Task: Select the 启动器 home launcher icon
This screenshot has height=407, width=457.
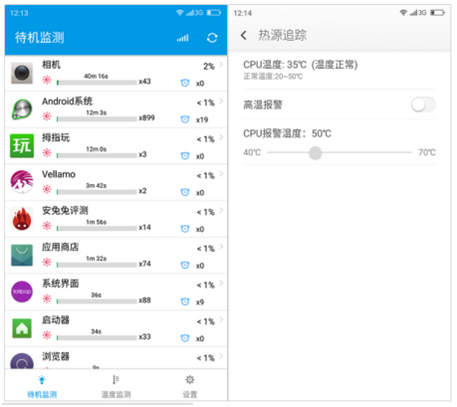Action: pyautogui.click(x=22, y=328)
